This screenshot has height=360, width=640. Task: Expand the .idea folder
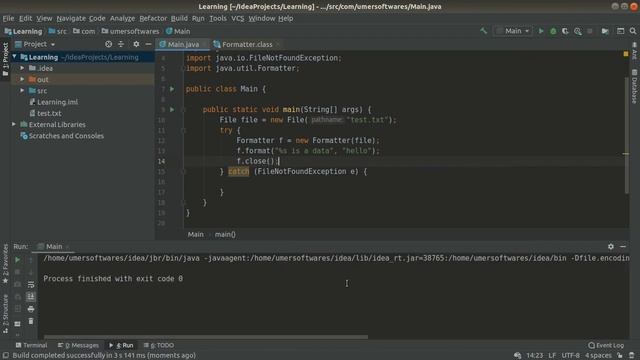(22, 68)
